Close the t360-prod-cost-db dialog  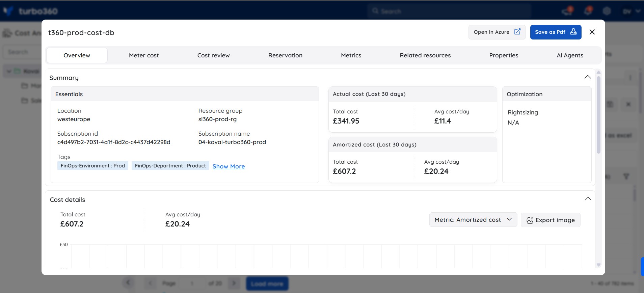592,32
